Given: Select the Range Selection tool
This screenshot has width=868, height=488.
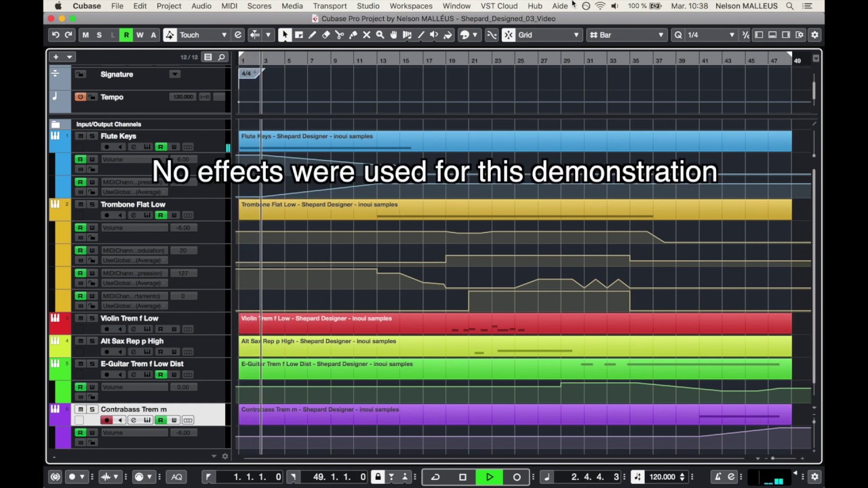Looking at the screenshot, I should tap(298, 35).
